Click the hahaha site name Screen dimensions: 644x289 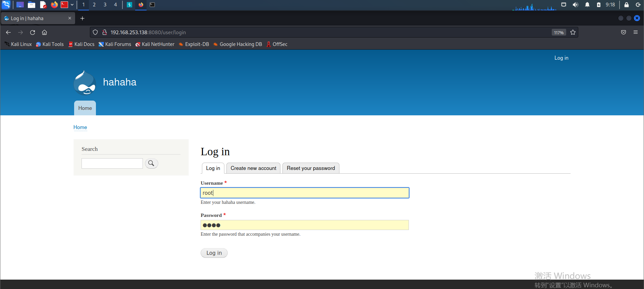[x=120, y=82]
